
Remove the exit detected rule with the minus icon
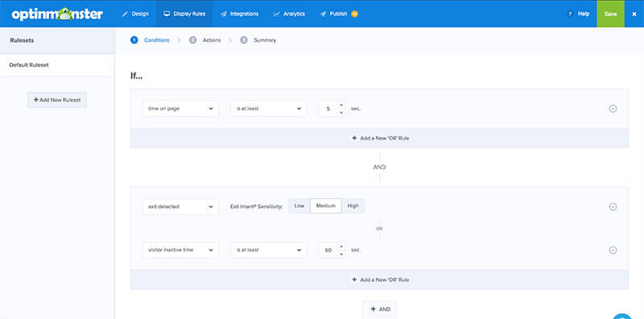pyautogui.click(x=613, y=207)
